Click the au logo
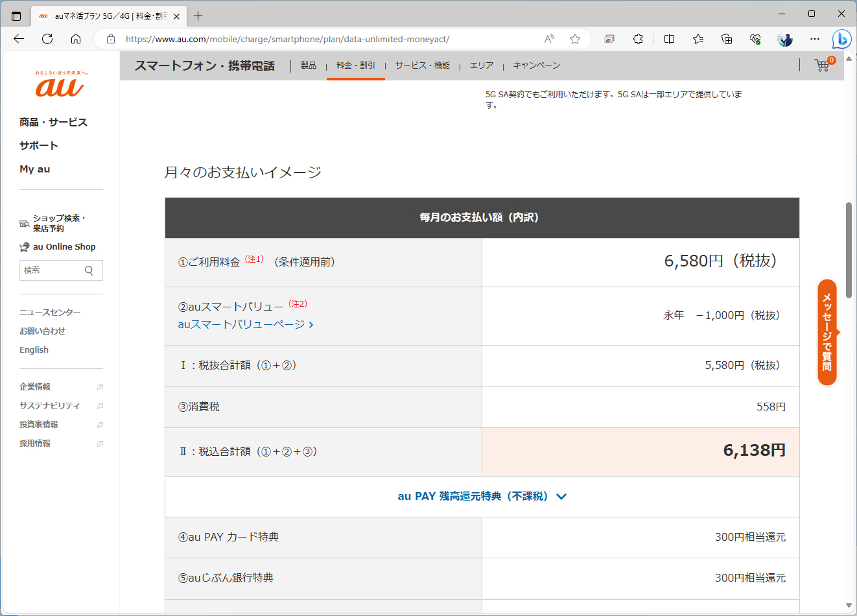Image resolution: width=857 pixels, height=616 pixels. (x=61, y=84)
